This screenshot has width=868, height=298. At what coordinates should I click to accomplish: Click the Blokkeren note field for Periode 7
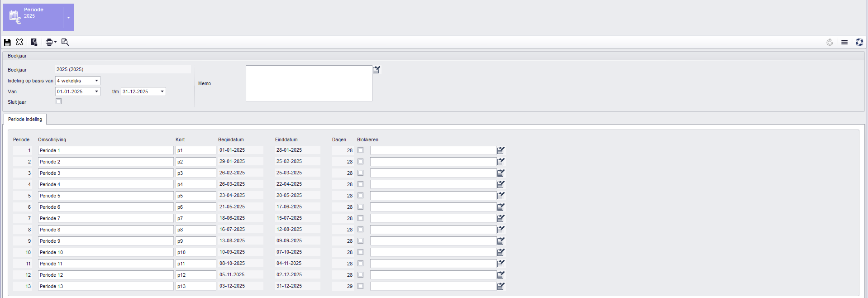coord(433,218)
